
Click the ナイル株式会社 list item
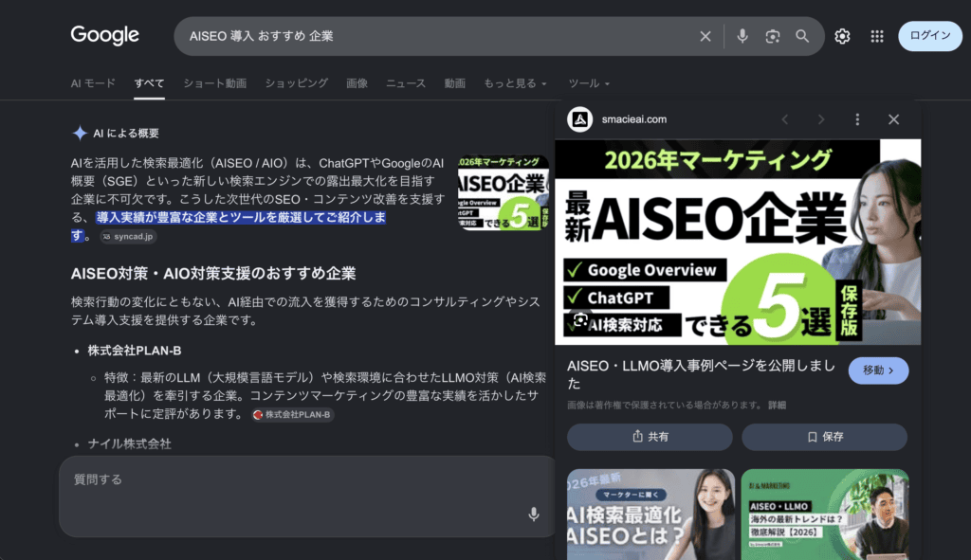[129, 443]
